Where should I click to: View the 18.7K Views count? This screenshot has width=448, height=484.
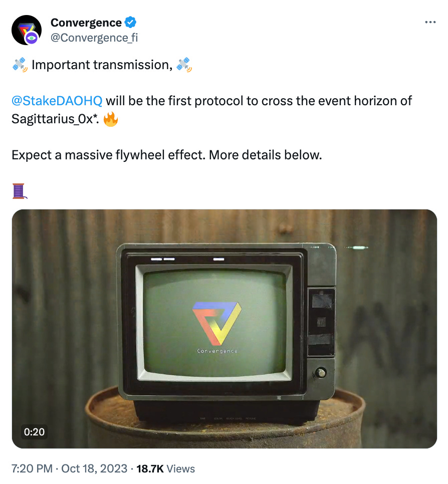coord(165,468)
